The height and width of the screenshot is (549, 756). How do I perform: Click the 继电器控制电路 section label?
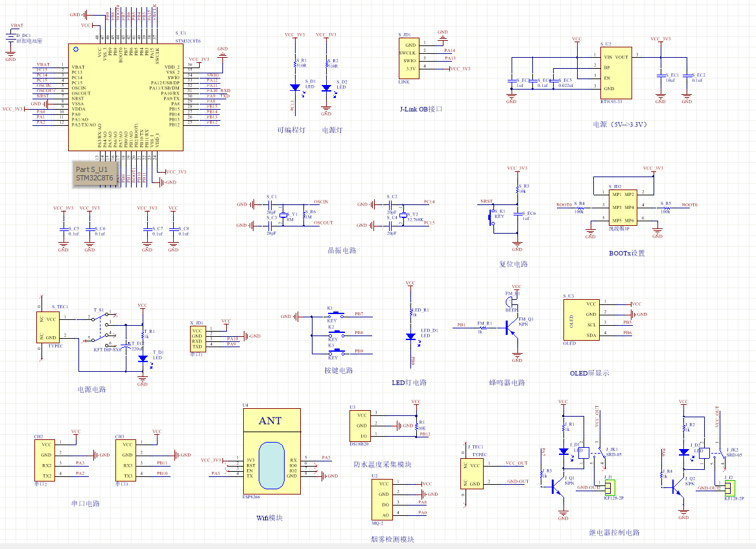coord(614,532)
